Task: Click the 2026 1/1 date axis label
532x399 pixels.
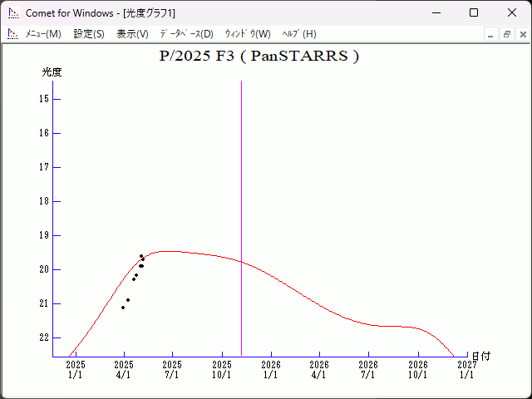Action: [270, 369]
